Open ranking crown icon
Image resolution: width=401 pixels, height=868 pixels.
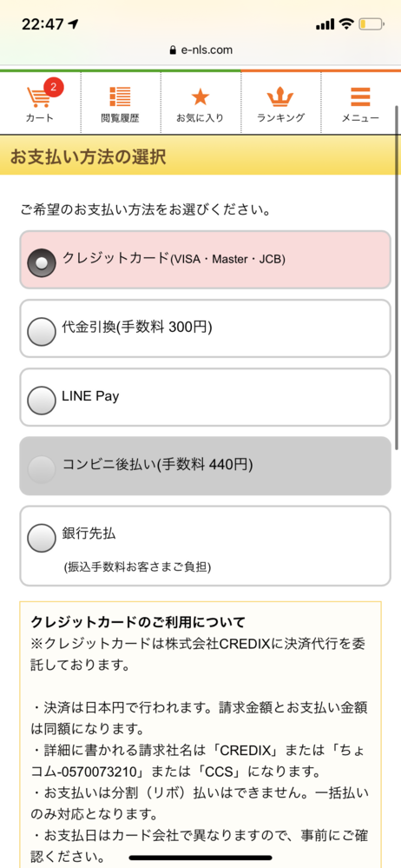pos(280,96)
